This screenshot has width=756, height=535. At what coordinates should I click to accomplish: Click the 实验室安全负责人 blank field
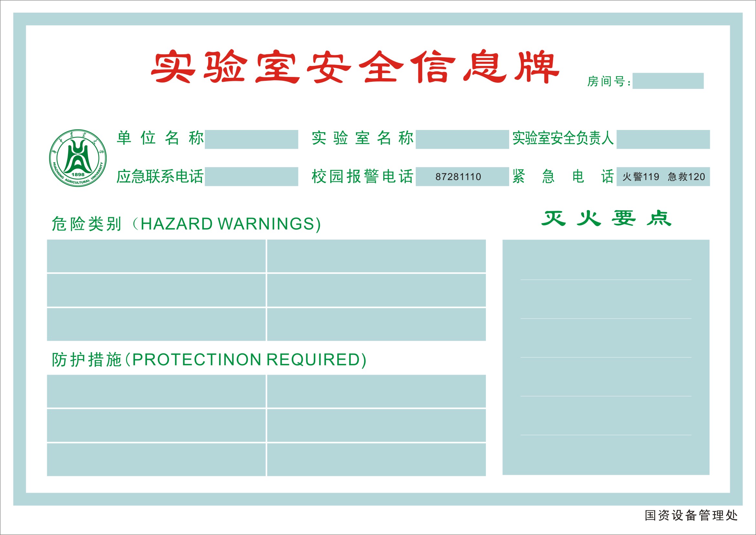[663, 139]
